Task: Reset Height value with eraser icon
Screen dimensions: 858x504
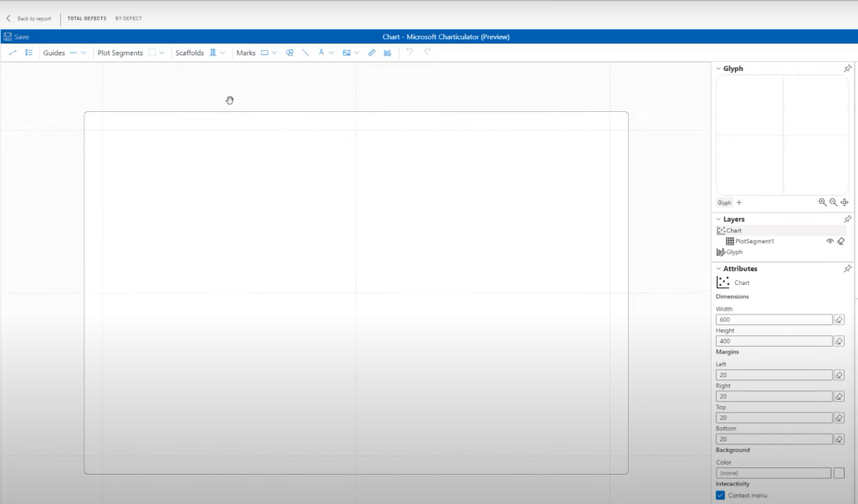Action: coord(839,341)
